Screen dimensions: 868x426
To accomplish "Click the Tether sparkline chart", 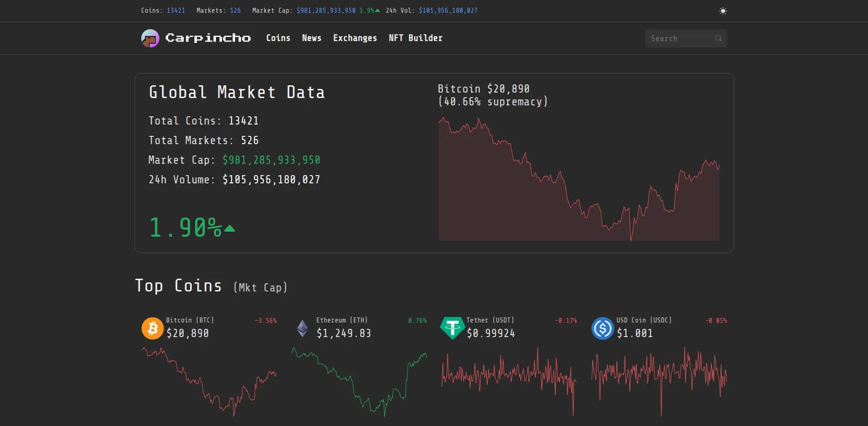I will 509,381.
